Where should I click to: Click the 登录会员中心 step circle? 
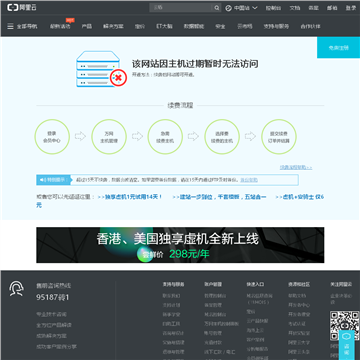tap(52, 137)
